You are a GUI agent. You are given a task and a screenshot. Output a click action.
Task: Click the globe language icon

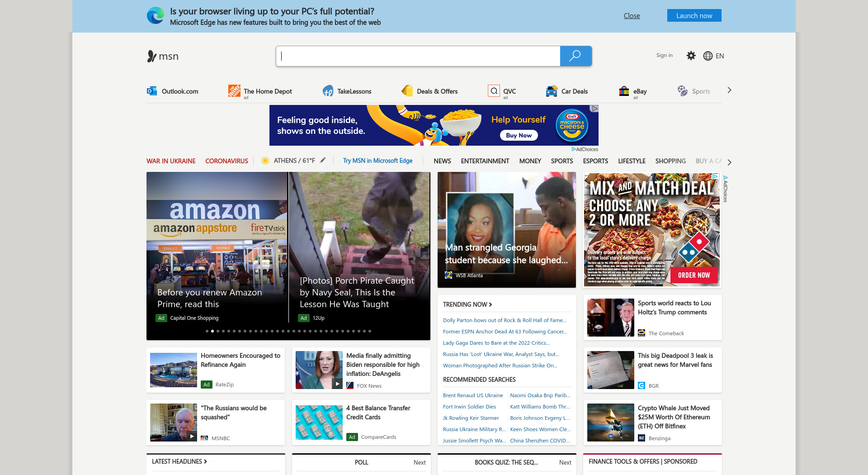[708, 56]
